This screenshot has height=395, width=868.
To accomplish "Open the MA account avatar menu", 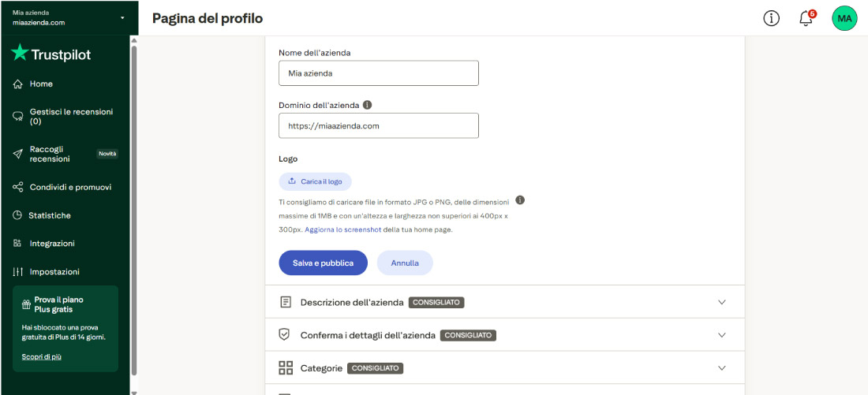I will pos(844,18).
